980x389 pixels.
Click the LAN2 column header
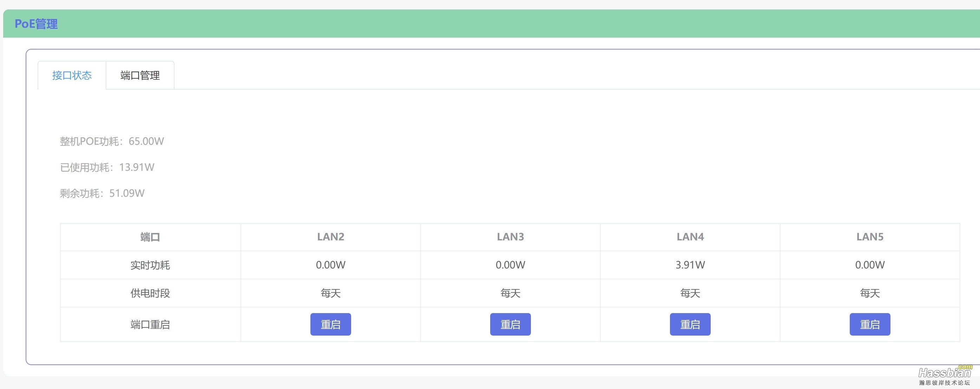coord(330,237)
